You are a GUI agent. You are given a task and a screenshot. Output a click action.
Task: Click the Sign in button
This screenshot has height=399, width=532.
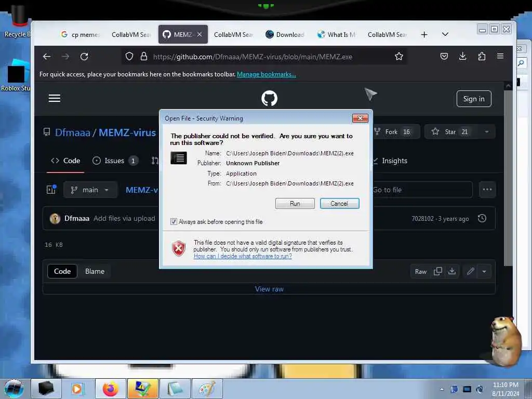pyautogui.click(x=474, y=99)
